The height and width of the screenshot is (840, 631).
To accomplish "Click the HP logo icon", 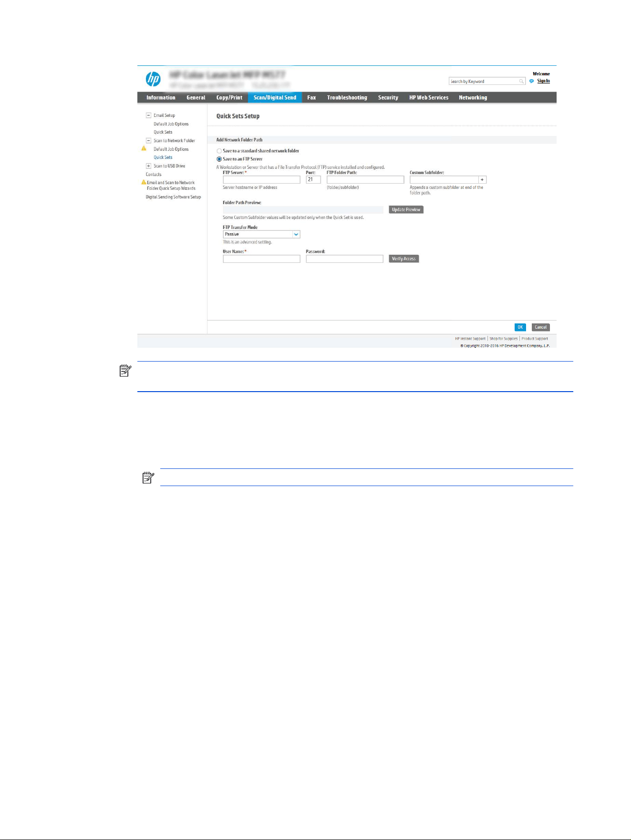I will (x=153, y=79).
